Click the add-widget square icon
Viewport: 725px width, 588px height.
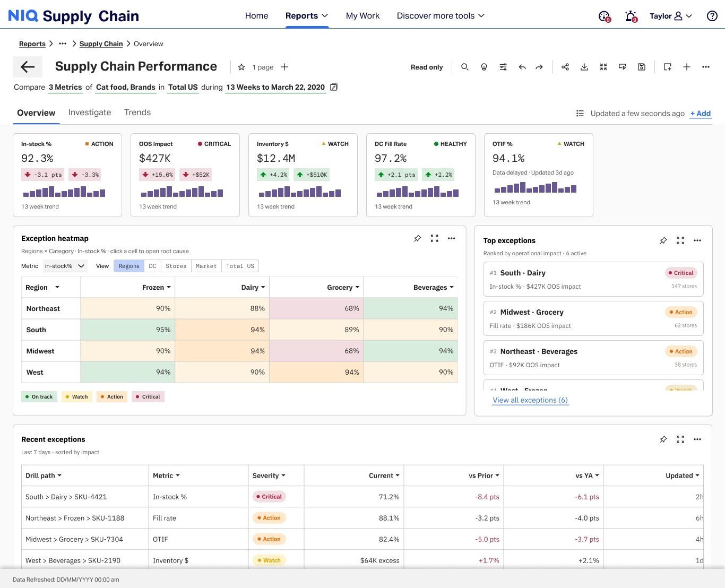[668, 67]
